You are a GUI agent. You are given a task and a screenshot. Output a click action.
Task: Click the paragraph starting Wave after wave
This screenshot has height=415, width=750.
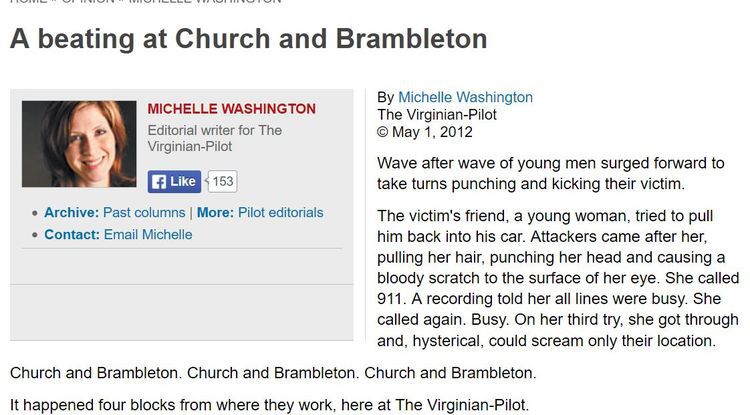[x=551, y=174]
